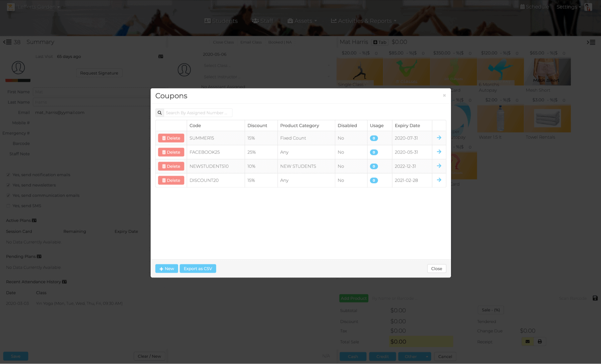The image size is (601, 364).
Task: View usage badge for SUMMER15
Action: [x=374, y=138]
